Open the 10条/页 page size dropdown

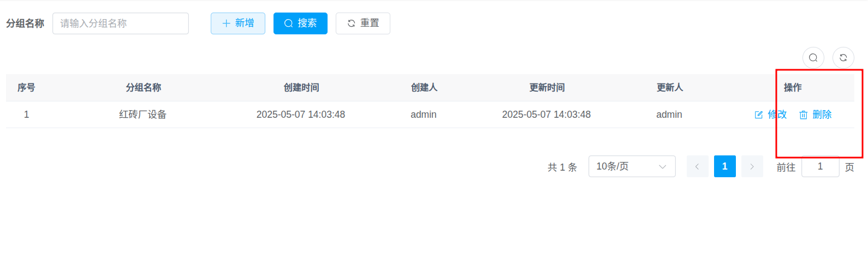point(632,166)
